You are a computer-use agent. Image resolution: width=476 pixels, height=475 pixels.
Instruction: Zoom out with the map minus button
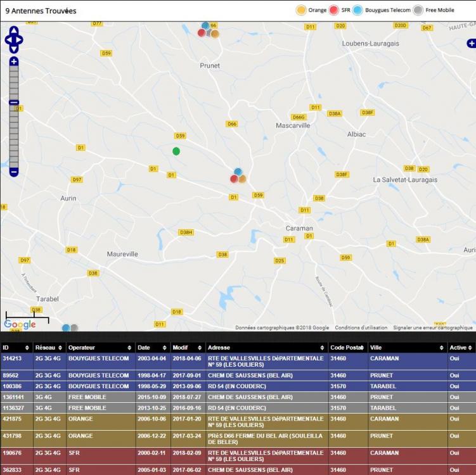[14, 172]
